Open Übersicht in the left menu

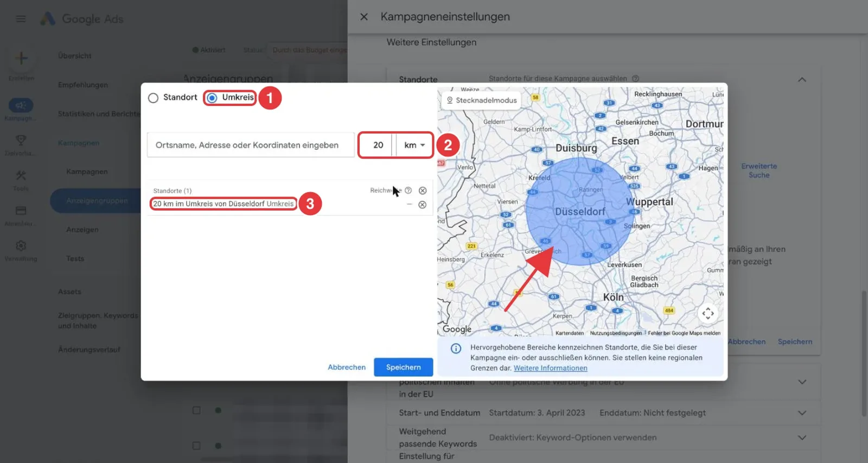pos(75,56)
